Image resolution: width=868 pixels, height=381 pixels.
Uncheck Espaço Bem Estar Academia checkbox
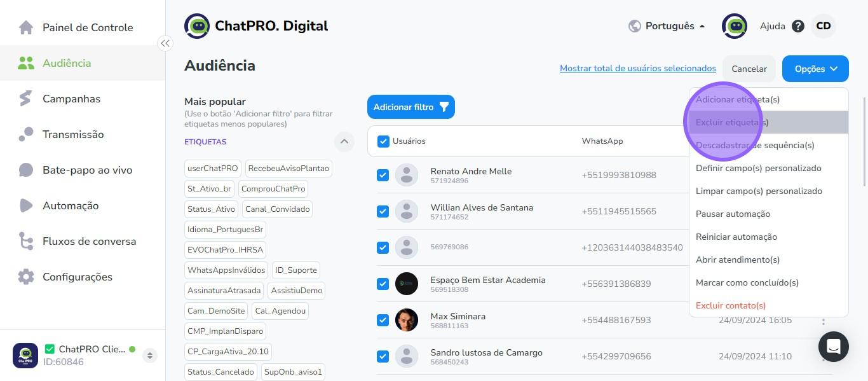click(x=383, y=284)
